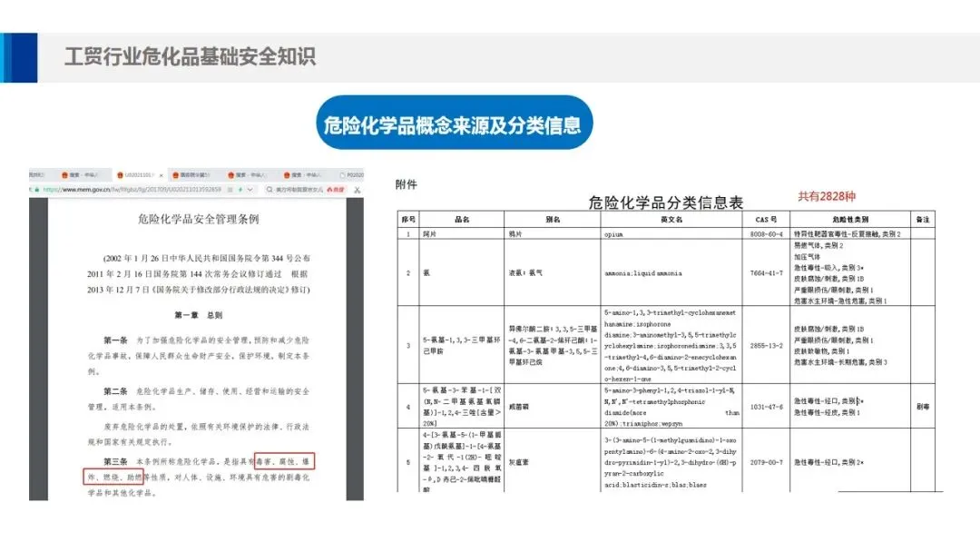Click the 5-氨基-1,3,3-三甲基环己甲胺 name cell
Screen dimensions: 980x552
pos(461,346)
